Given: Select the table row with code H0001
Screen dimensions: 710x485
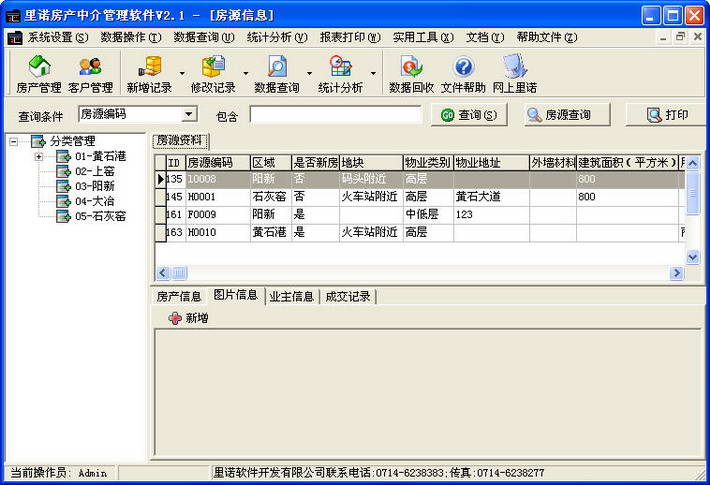Looking at the screenshot, I should click(x=421, y=197).
